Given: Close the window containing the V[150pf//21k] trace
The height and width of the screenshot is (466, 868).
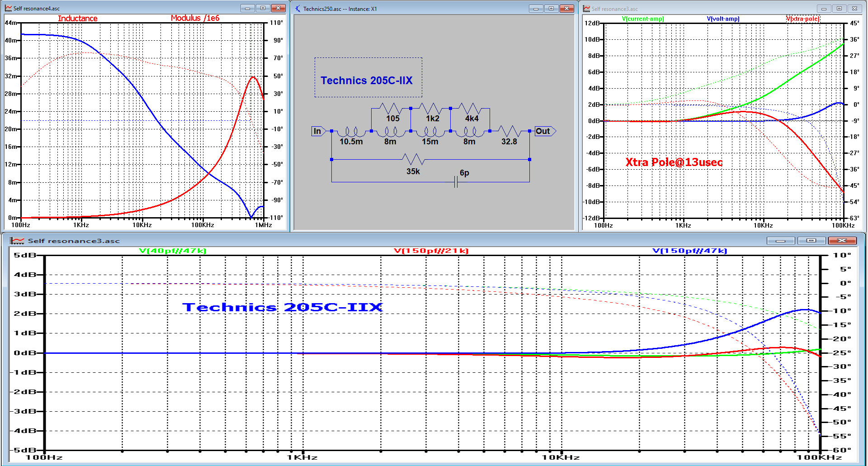Looking at the screenshot, I should point(842,241).
